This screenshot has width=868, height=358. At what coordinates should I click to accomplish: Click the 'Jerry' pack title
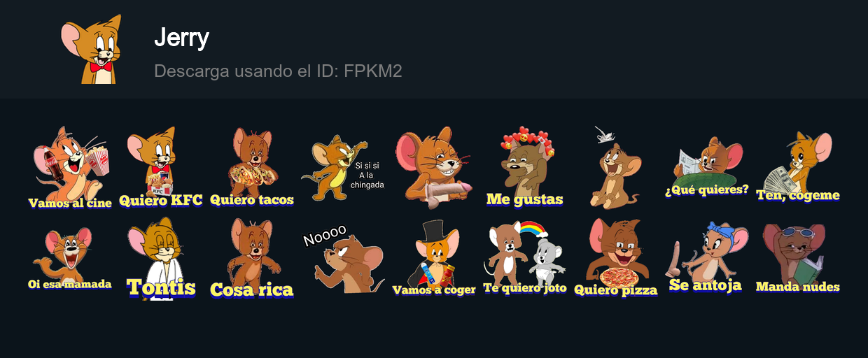coord(181,38)
